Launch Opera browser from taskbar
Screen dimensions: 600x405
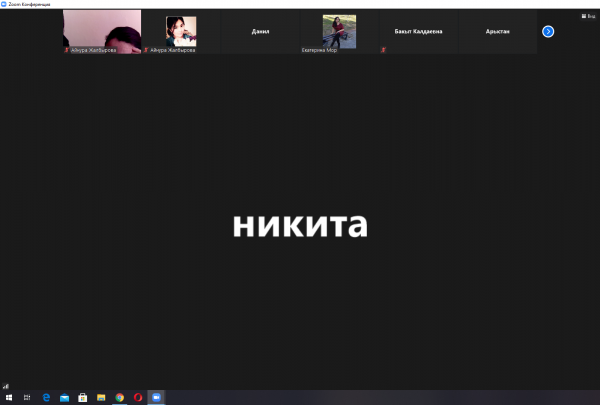pos(137,397)
